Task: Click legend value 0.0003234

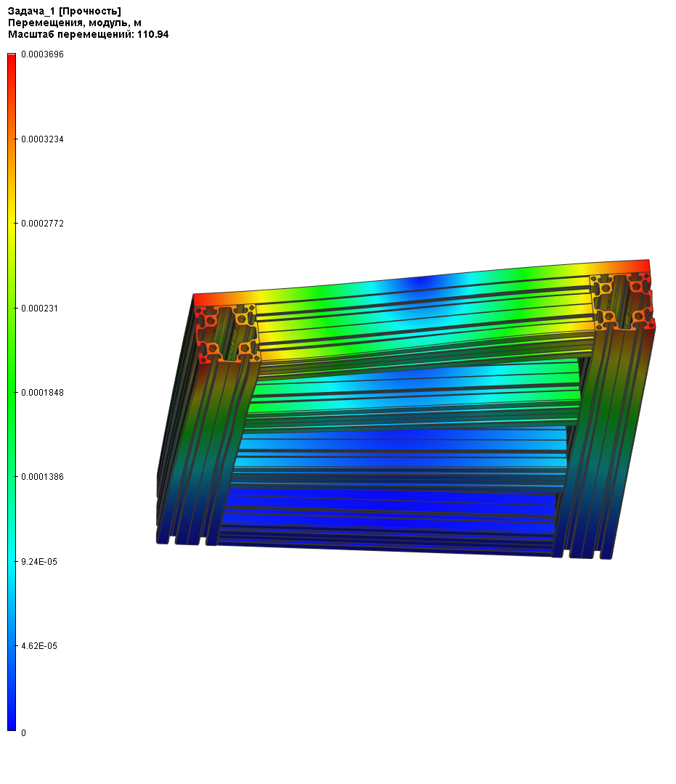Action: tap(42, 139)
